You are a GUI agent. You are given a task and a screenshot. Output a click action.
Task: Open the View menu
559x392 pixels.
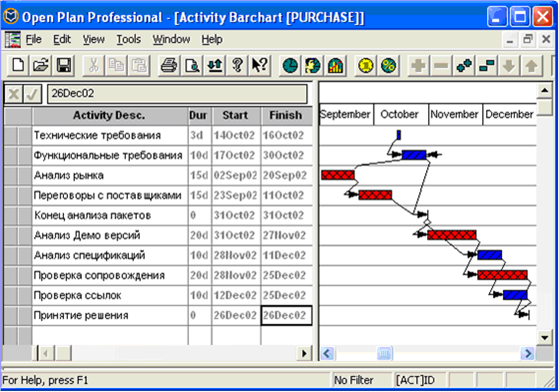[x=93, y=39]
